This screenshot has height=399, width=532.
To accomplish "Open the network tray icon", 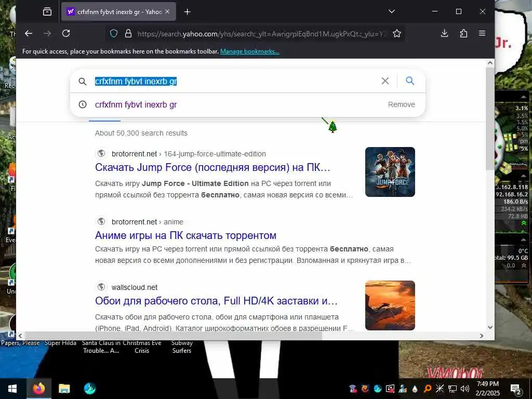I will click(453, 389).
